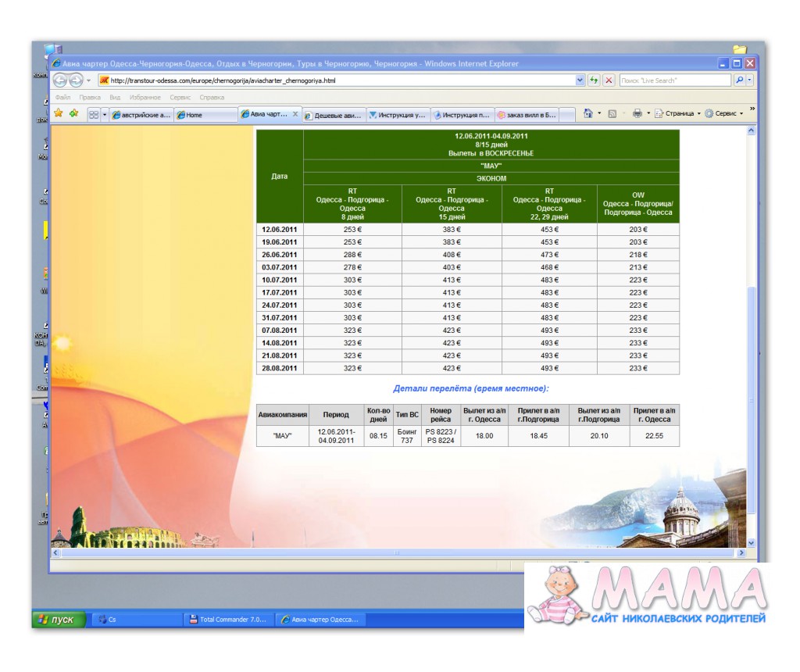Viewport: 800px width, 672px height.
Task: Open the Страница dropdown menu
Action: (x=679, y=114)
